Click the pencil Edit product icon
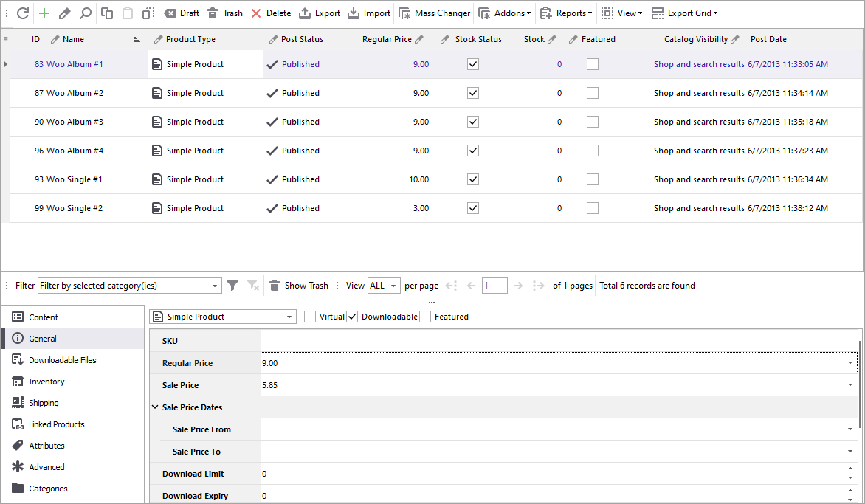The width and height of the screenshot is (865, 504). [65, 13]
